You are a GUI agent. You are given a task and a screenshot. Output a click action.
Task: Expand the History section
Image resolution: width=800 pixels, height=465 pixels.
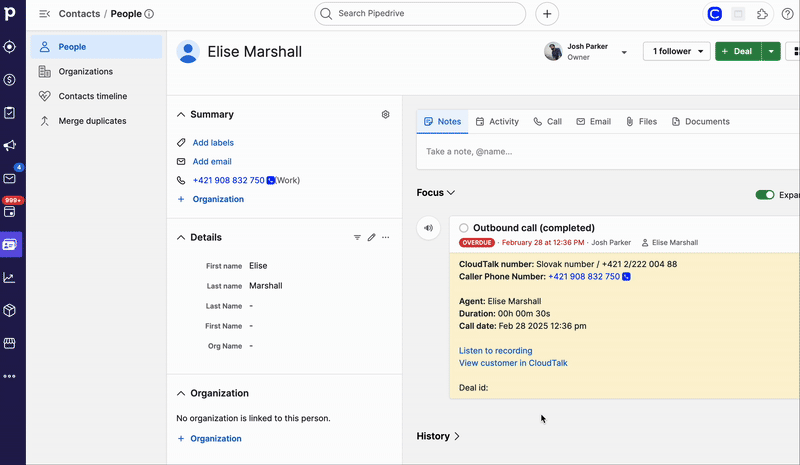tap(438, 436)
